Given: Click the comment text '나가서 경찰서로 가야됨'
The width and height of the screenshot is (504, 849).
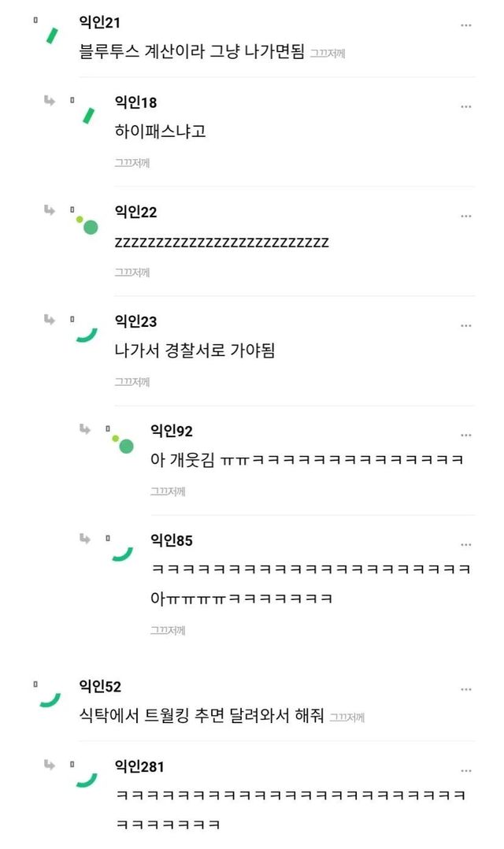Looking at the screenshot, I should click(x=195, y=351).
